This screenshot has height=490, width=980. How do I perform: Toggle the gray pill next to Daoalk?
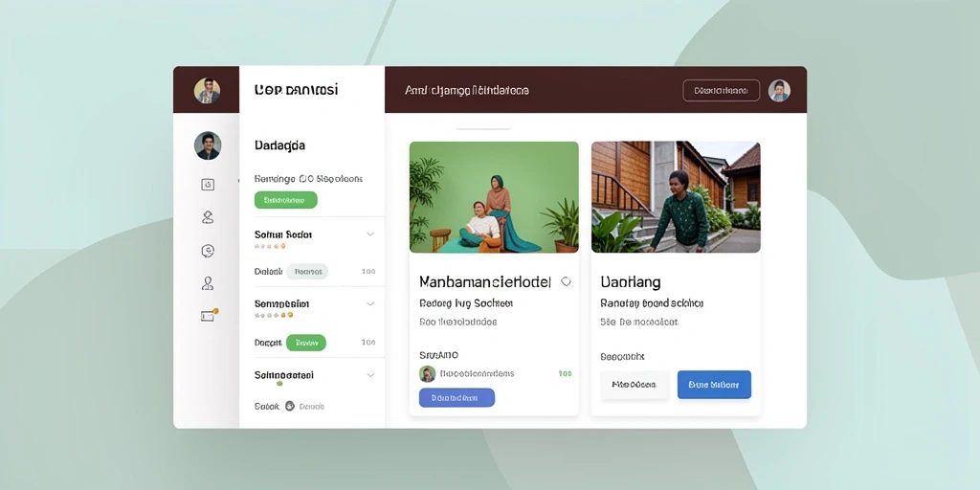click(307, 271)
